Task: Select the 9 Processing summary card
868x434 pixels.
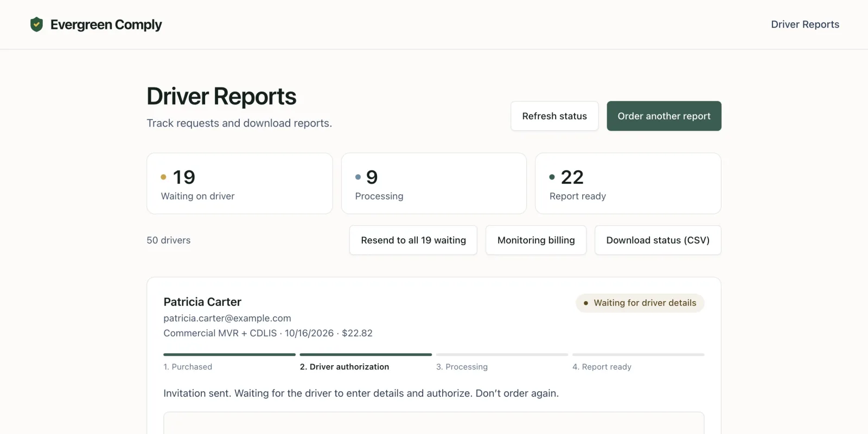Action: point(433,183)
